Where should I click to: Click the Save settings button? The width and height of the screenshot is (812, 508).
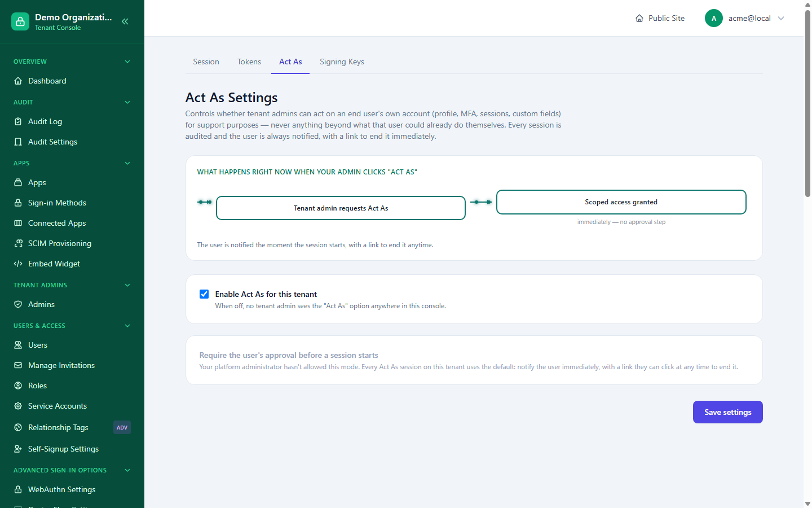[728, 412]
